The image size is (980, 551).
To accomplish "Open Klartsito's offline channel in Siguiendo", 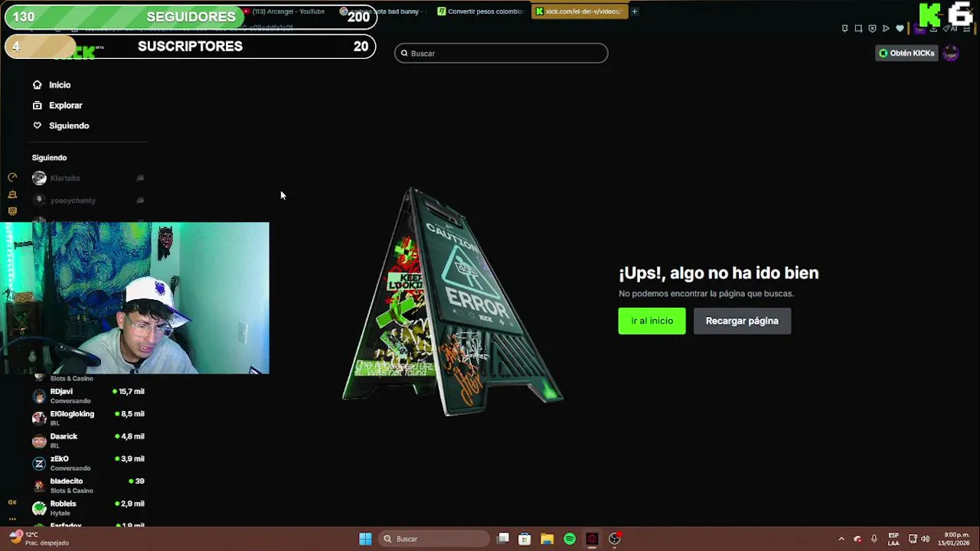I will 88,178.
